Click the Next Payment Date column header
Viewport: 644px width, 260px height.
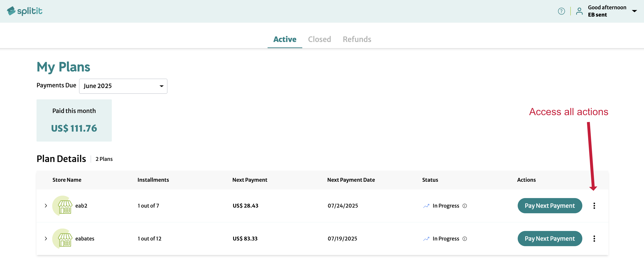click(351, 180)
